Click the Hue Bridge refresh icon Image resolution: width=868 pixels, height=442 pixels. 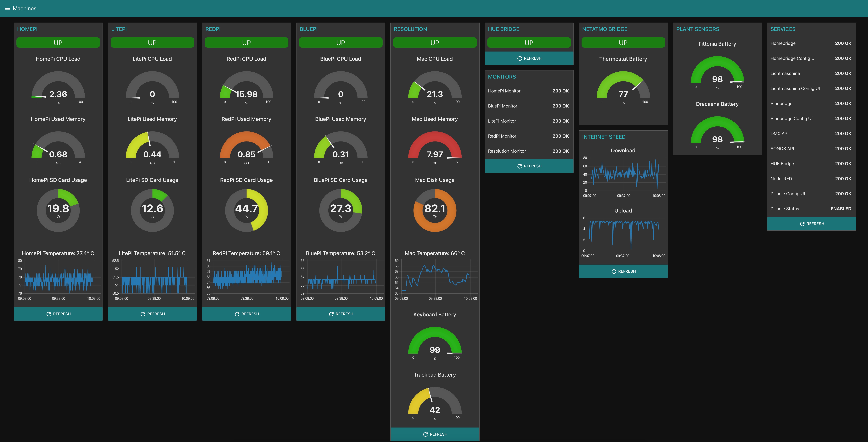point(520,58)
